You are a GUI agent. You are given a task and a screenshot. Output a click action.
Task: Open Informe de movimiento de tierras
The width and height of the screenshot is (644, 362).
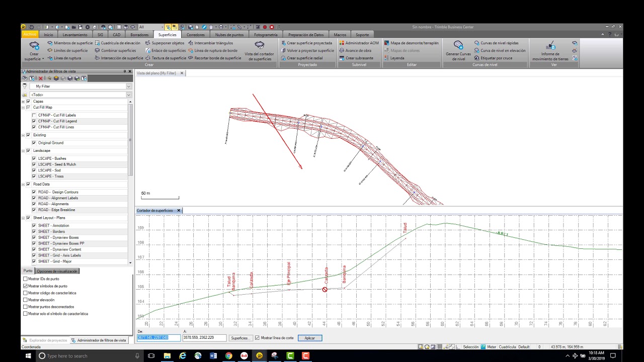tap(550, 51)
